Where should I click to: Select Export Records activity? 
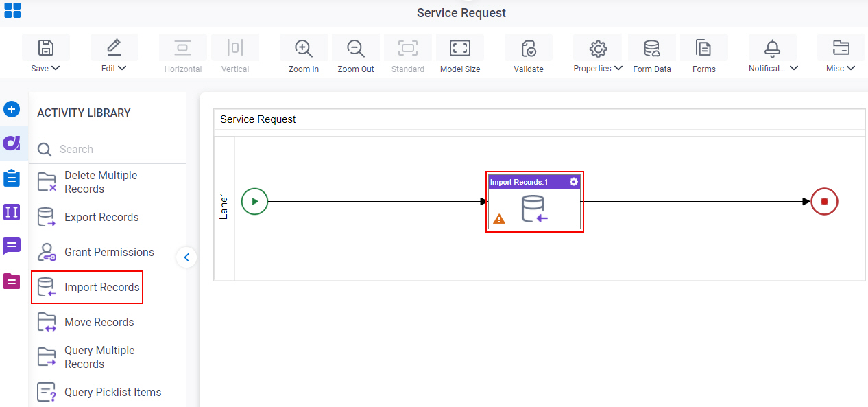[89, 218]
